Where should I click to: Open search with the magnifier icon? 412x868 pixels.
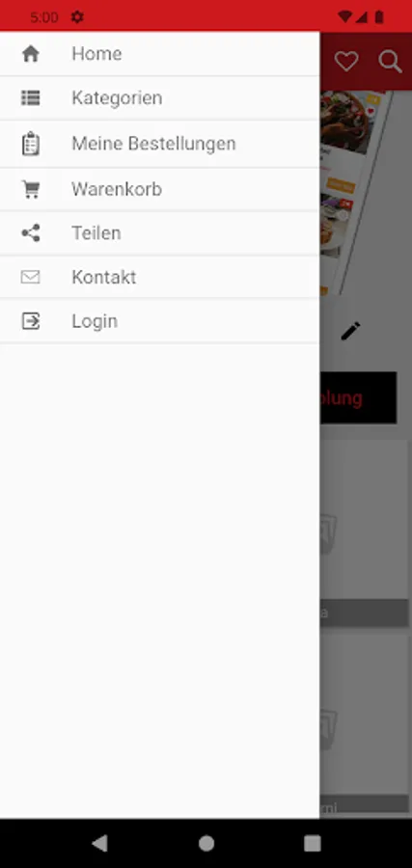(x=390, y=62)
